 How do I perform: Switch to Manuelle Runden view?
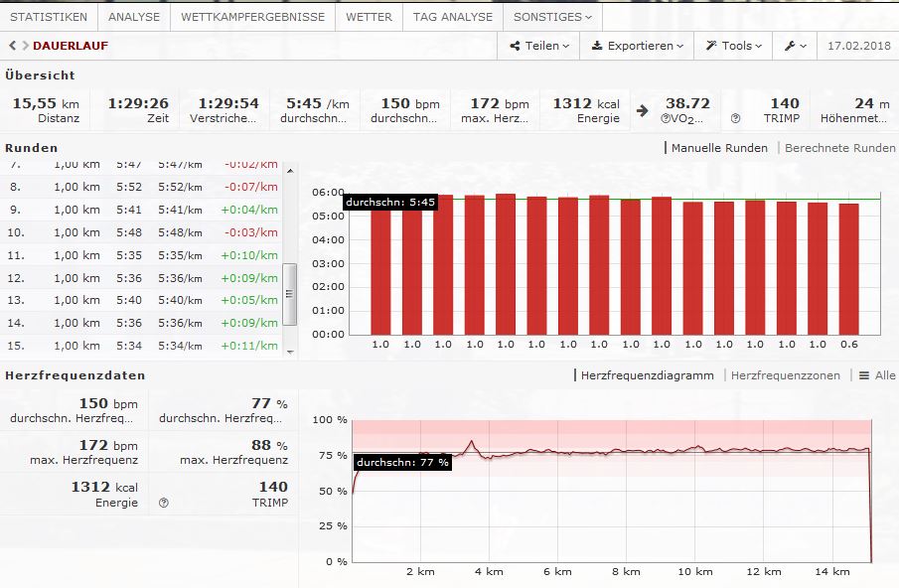(718, 148)
